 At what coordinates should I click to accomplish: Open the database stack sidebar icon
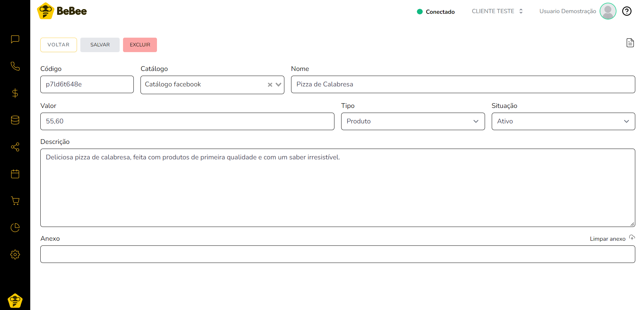pos(15,120)
